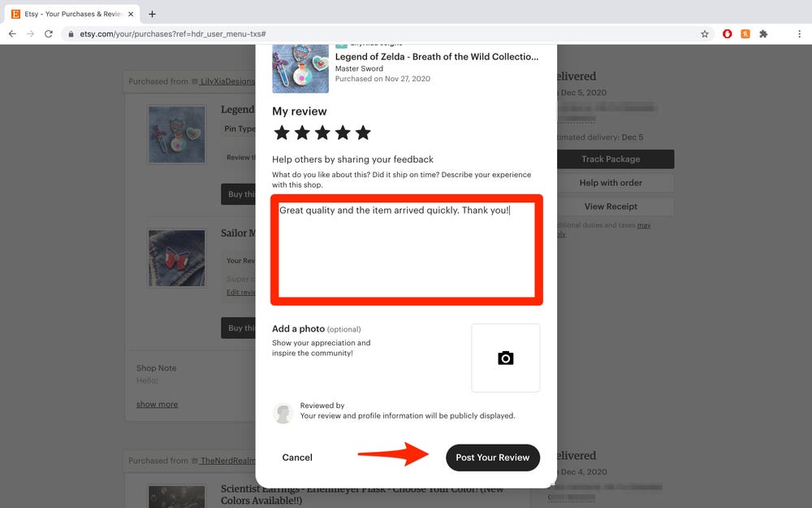Set rating to three stars
The image size is (812, 508).
pyautogui.click(x=322, y=132)
